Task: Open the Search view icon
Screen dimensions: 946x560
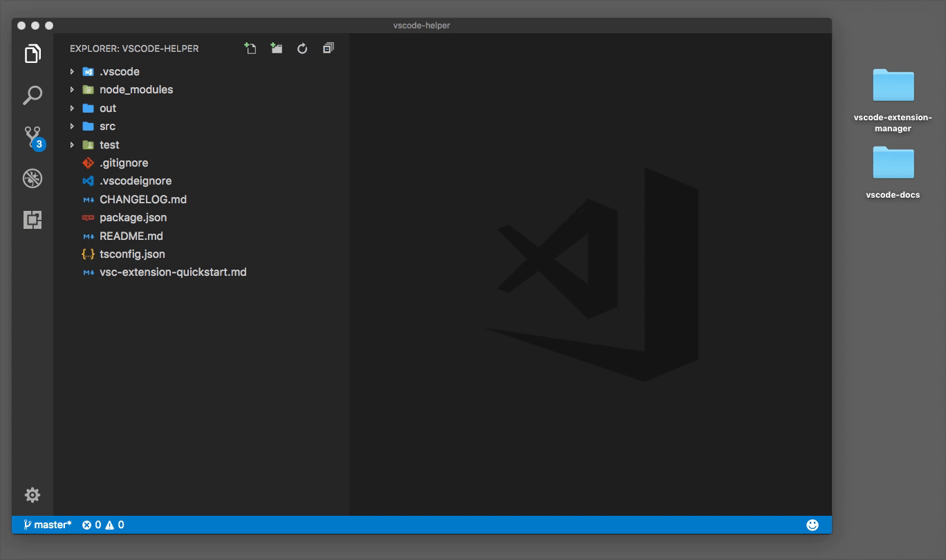Action: click(33, 95)
